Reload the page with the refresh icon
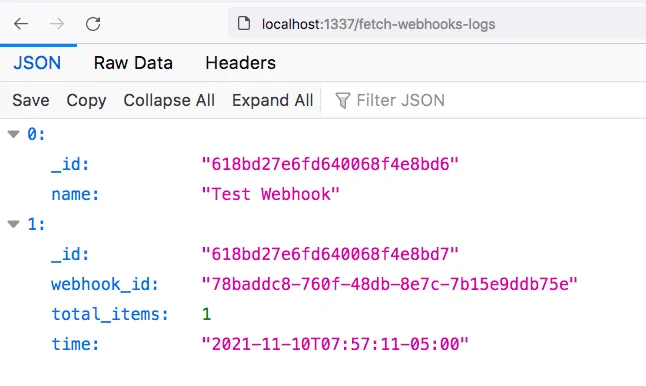 coord(93,24)
